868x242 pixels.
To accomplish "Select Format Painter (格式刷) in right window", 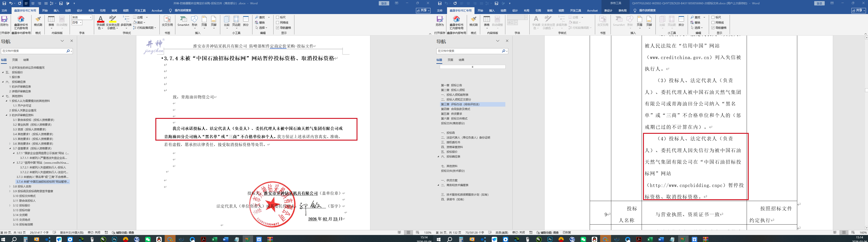I will click(x=473, y=21).
